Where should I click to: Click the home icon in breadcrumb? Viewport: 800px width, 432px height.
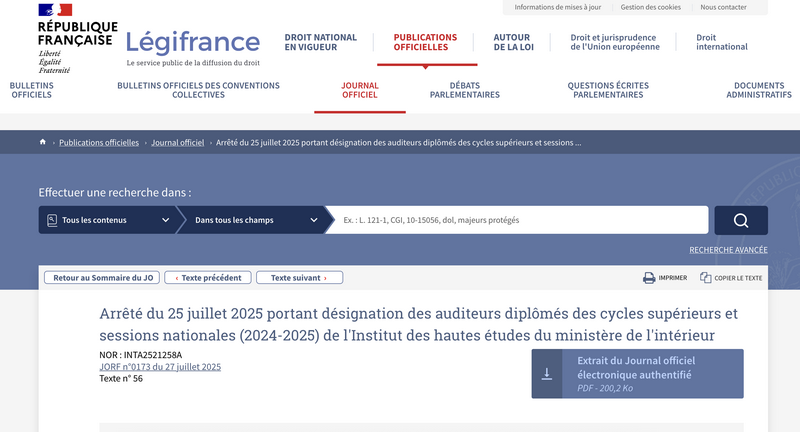(43, 142)
